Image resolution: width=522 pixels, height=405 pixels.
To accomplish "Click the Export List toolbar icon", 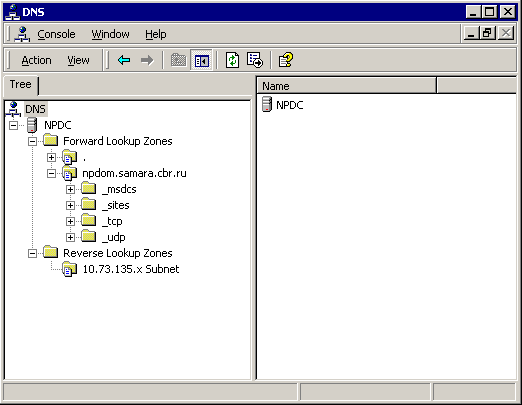I will pyautogui.click(x=255, y=60).
